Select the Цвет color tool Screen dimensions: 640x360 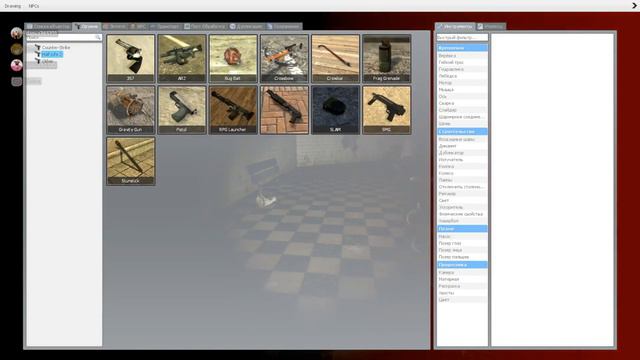coord(462,300)
